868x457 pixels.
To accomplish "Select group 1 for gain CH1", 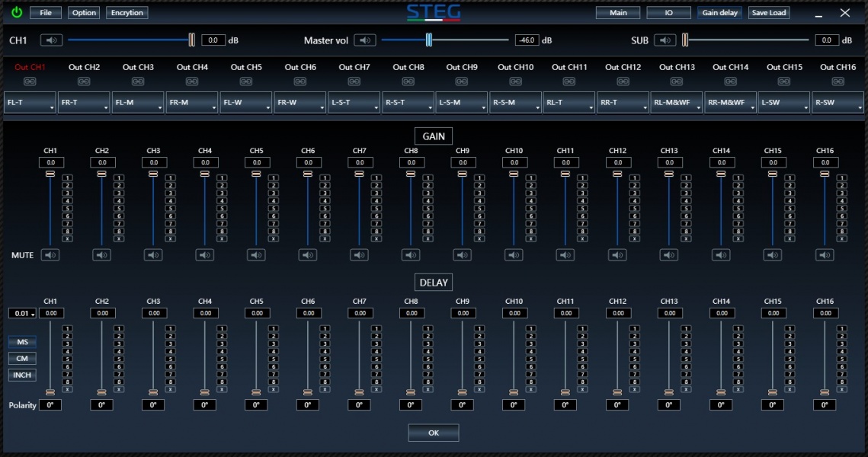I will tap(68, 177).
